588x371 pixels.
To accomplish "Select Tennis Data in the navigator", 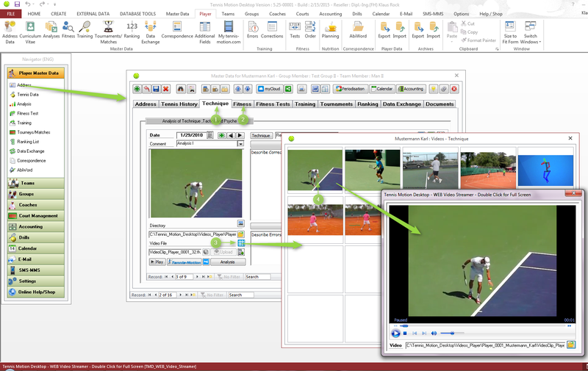I will tap(28, 95).
